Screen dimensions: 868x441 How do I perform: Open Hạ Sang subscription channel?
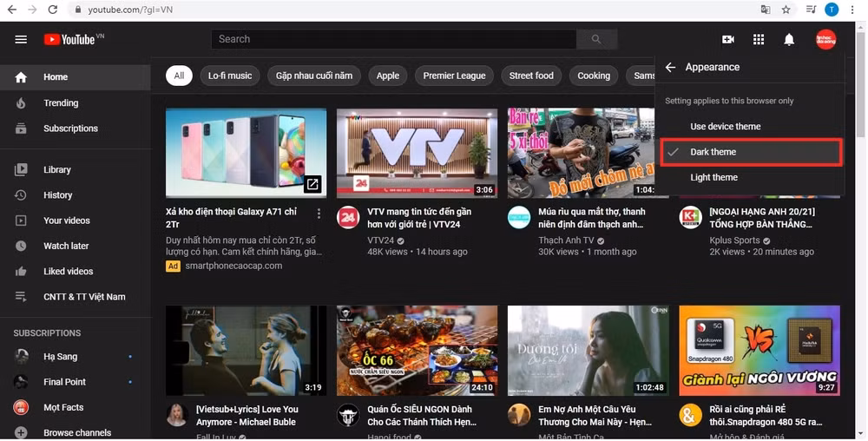coord(75,356)
